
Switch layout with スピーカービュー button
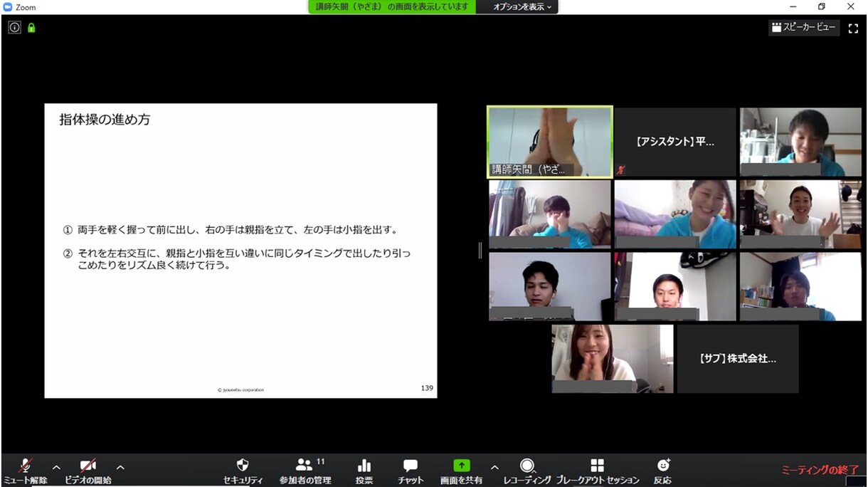804,28
